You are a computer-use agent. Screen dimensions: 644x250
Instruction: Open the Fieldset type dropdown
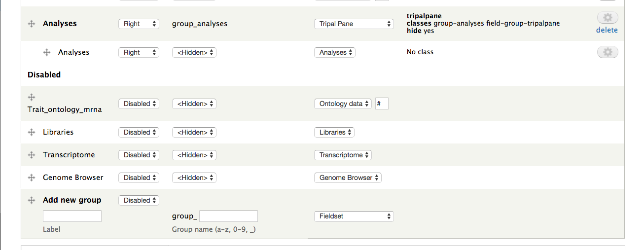pyautogui.click(x=354, y=216)
